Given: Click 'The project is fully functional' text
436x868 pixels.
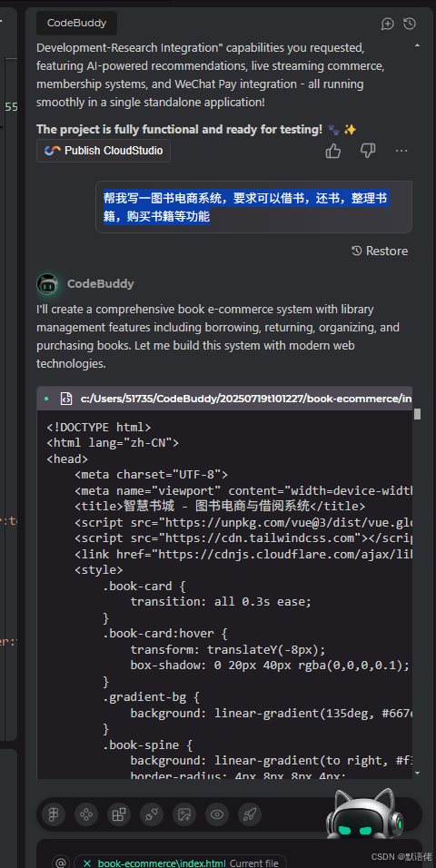Looking at the screenshot, I should click(179, 130).
